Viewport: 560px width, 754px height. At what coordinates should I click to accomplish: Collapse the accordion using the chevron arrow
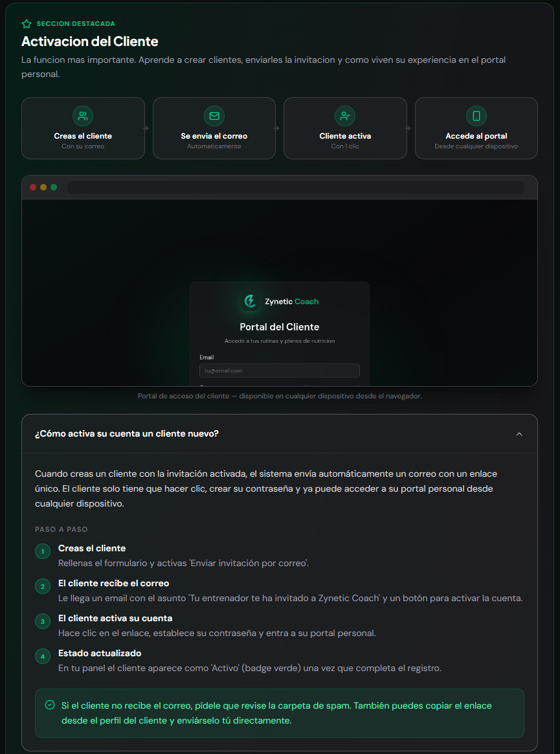point(519,434)
